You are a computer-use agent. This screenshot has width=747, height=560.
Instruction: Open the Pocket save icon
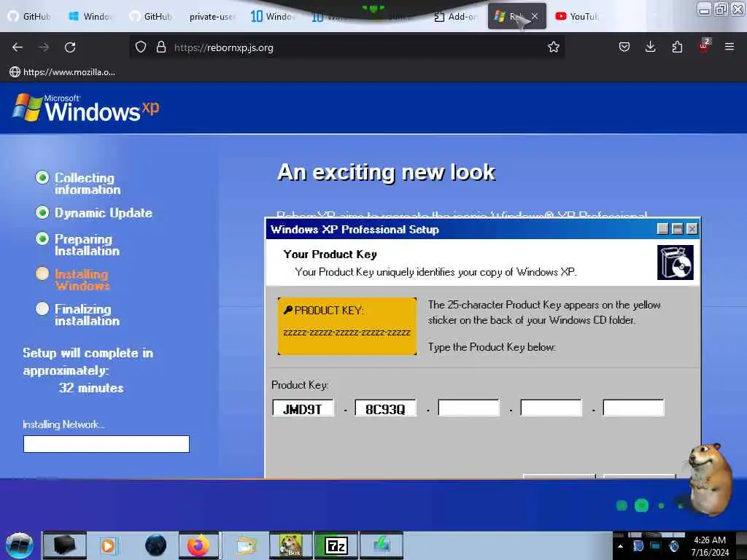624,47
